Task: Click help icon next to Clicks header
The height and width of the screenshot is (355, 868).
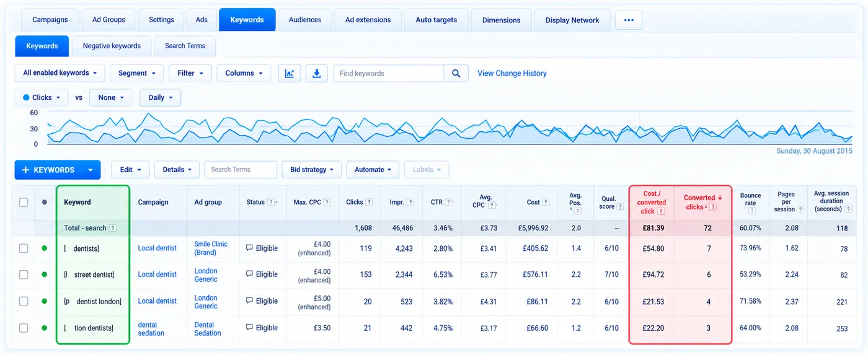Action: 369,202
